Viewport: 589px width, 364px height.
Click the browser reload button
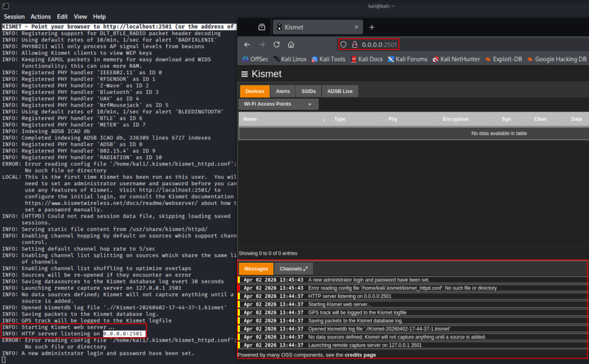coord(276,44)
